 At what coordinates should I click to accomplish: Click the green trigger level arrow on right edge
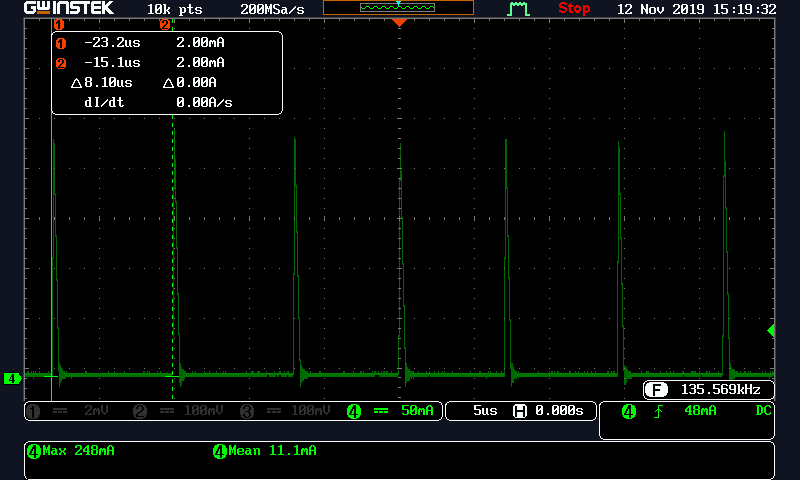(x=771, y=331)
